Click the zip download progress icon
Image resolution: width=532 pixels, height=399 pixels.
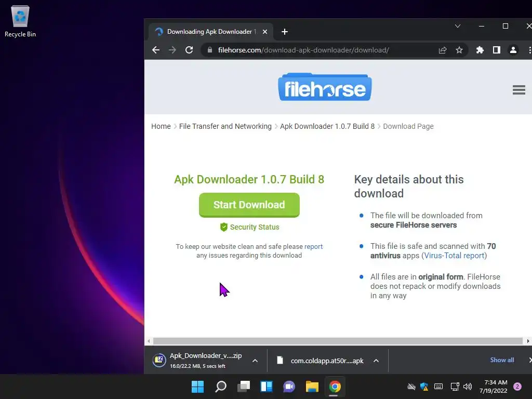[x=159, y=361]
